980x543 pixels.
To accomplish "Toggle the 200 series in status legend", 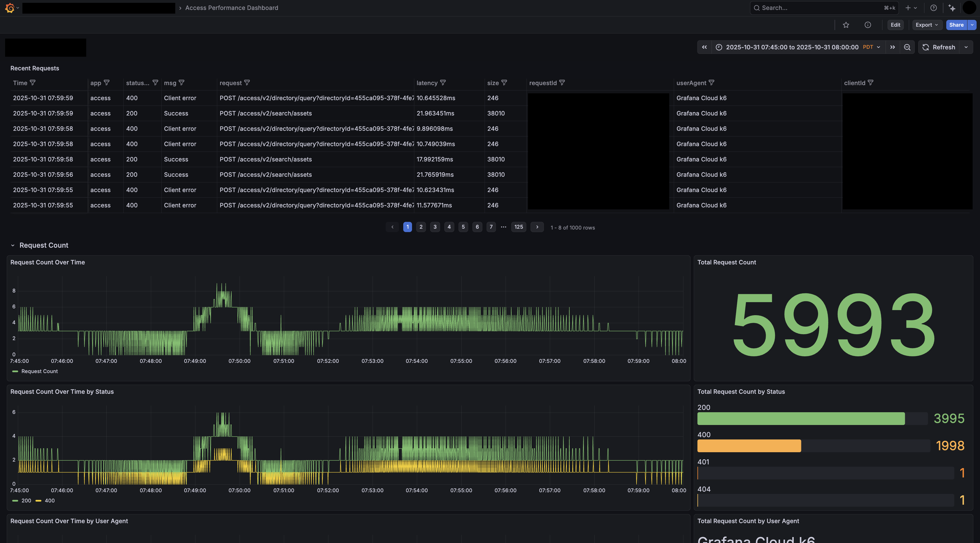I will click(x=26, y=501).
